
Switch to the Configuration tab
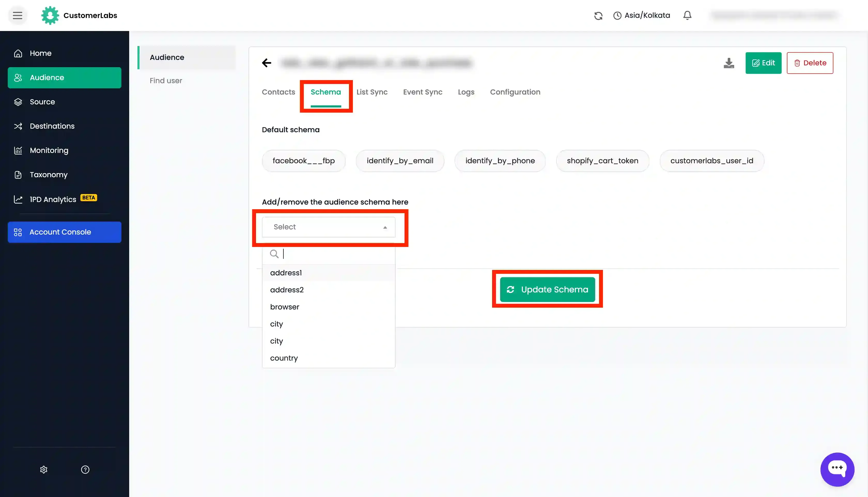pyautogui.click(x=515, y=92)
